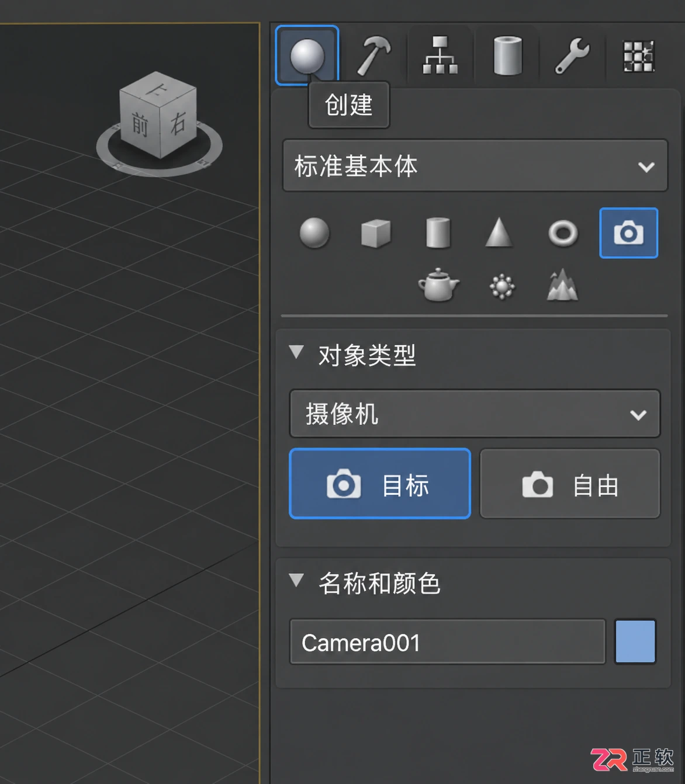The image size is (685, 784).
Task: Switch to the Modify hammer tab
Action: pos(373,55)
